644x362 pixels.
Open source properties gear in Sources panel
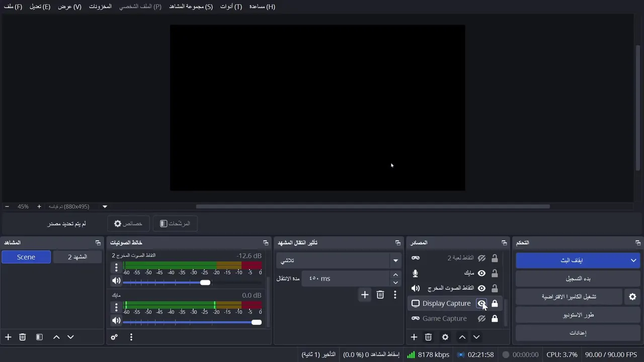click(x=445, y=337)
